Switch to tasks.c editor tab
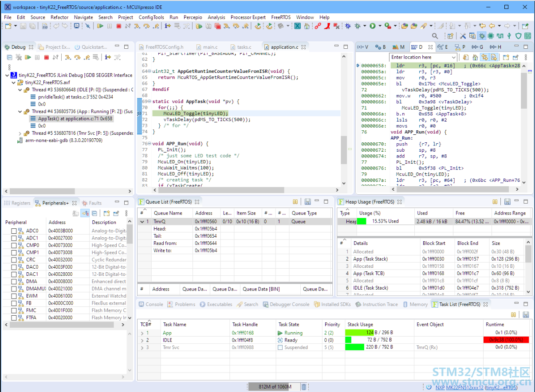This screenshot has height=392, width=535. (x=240, y=47)
